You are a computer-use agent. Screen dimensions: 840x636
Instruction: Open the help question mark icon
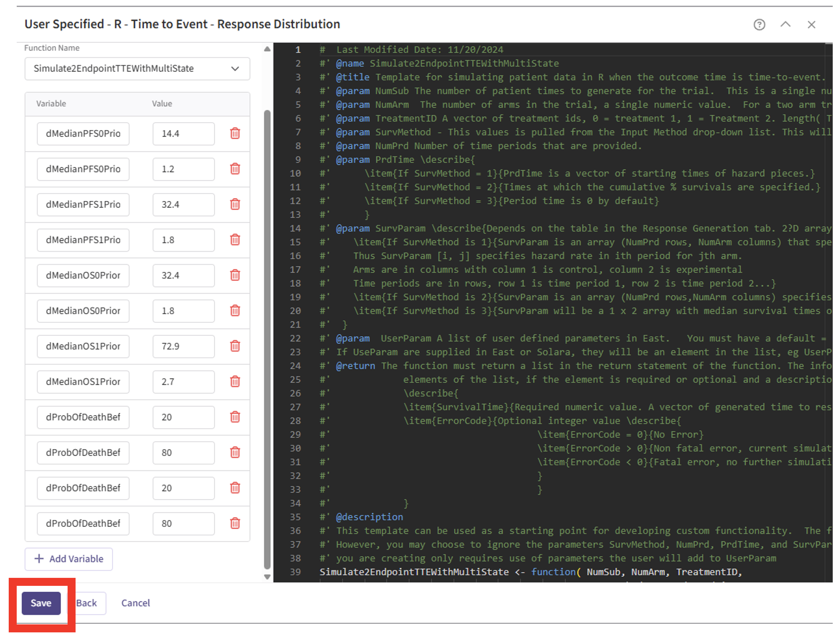point(759,25)
